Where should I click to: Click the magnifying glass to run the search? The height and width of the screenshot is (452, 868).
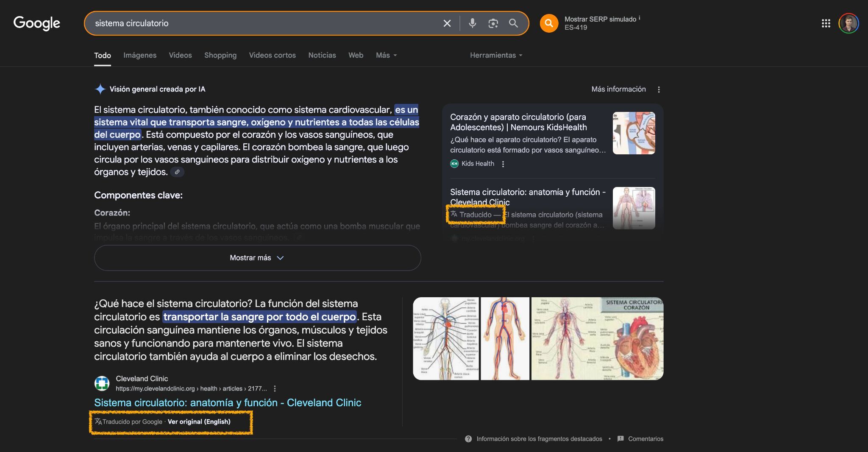[x=513, y=24]
